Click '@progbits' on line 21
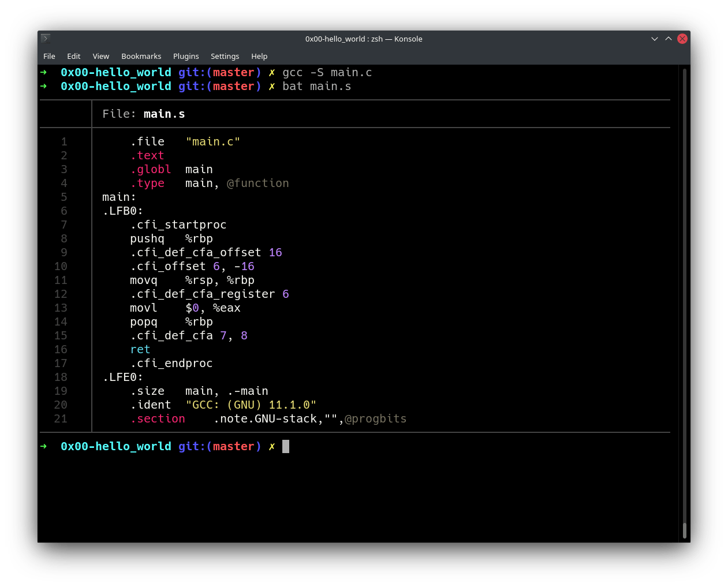This screenshot has width=728, height=587. (x=376, y=418)
